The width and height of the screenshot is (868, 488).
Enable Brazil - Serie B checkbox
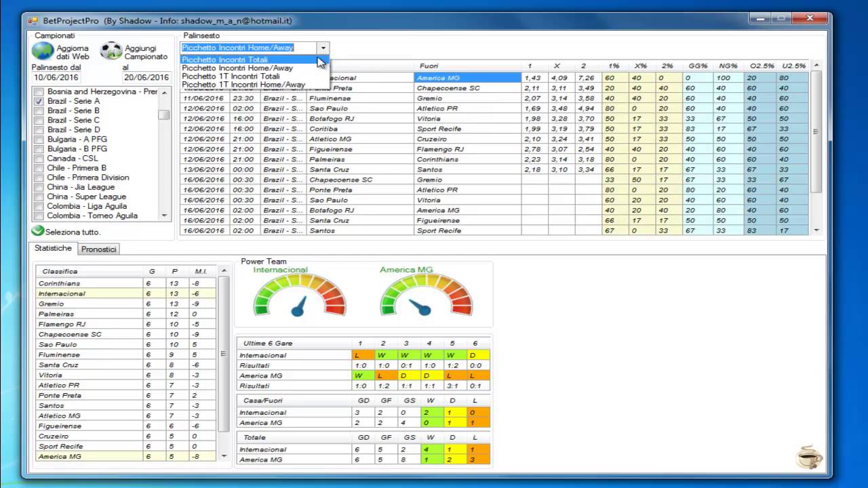point(39,110)
